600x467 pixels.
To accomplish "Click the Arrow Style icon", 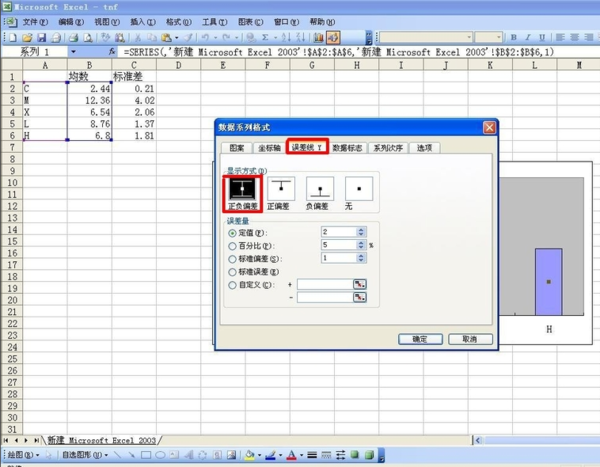I will click(x=341, y=455).
